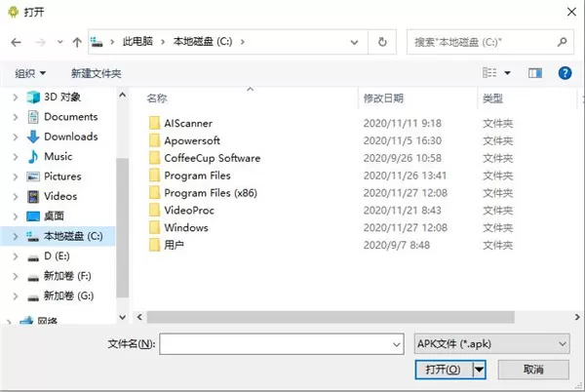Click the Program Files (x86) folder icon
The image size is (585, 392).
[x=154, y=192]
